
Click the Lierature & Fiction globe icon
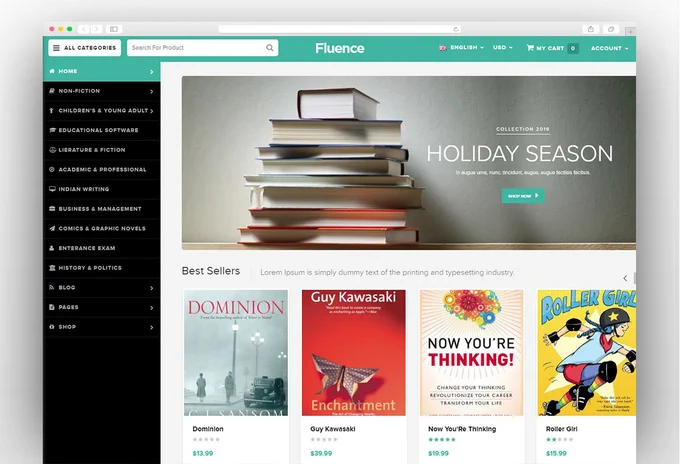pyautogui.click(x=52, y=150)
